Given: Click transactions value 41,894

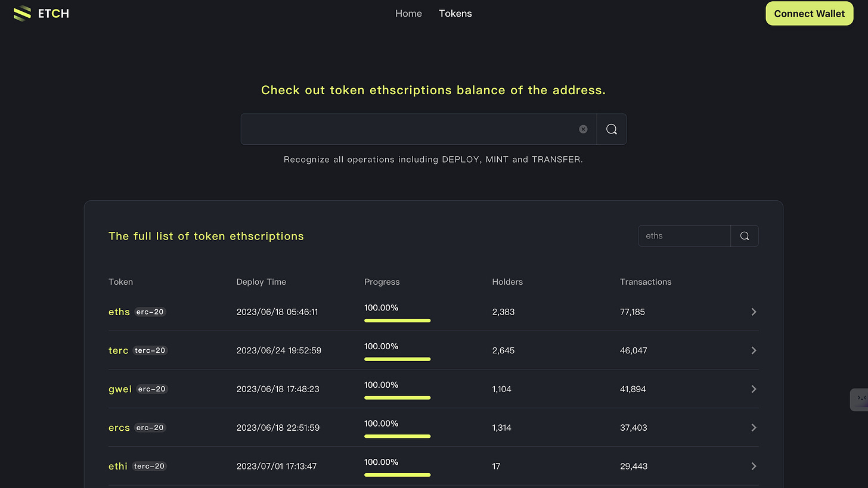Looking at the screenshot, I should click(633, 389).
